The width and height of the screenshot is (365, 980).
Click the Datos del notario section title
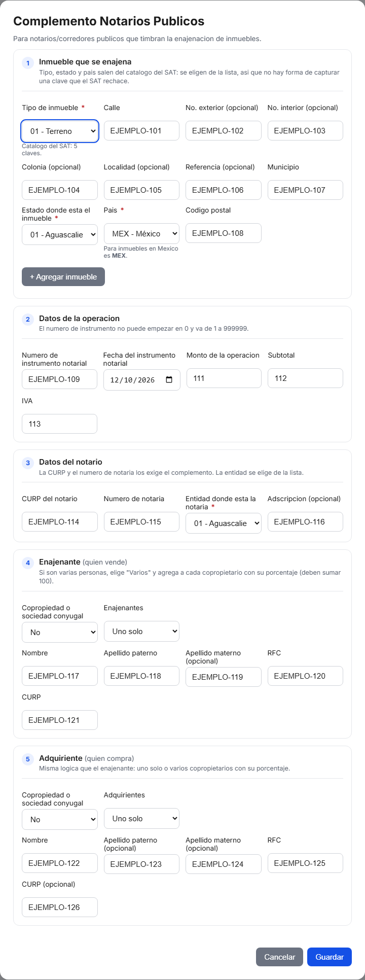coord(70,462)
